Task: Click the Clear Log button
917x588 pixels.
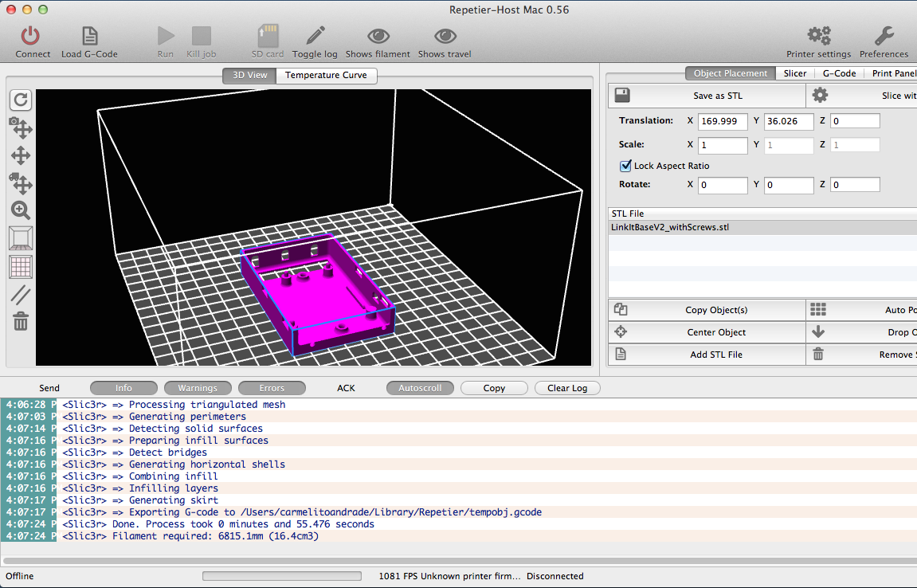Action: pyautogui.click(x=567, y=388)
